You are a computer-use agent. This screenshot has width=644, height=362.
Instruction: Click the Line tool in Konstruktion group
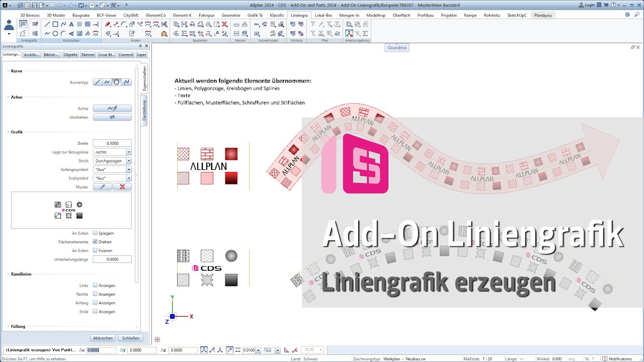click(x=47, y=24)
